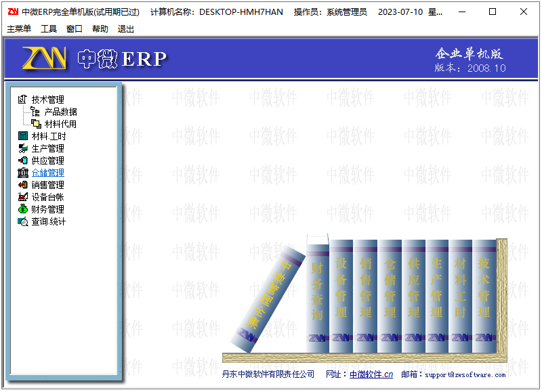Open the 工具 menu
Viewport: 542px width, 392px height.
pos(49,28)
